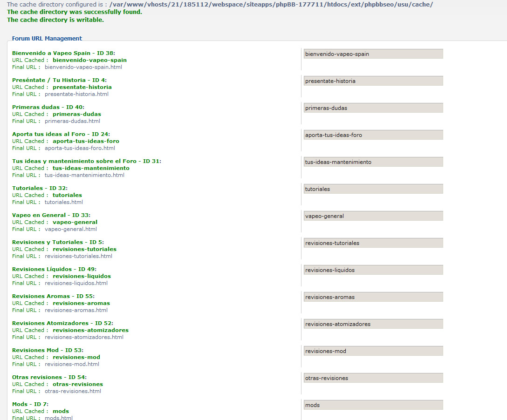This screenshot has height=420, width=507.
Task: Edit the revisiones-aromas input box
Action: click(x=373, y=297)
